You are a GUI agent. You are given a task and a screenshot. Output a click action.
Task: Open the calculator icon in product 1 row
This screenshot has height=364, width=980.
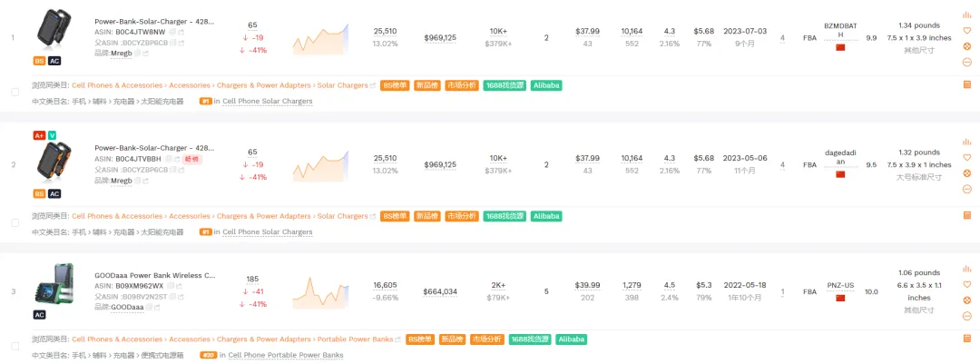[966, 85]
